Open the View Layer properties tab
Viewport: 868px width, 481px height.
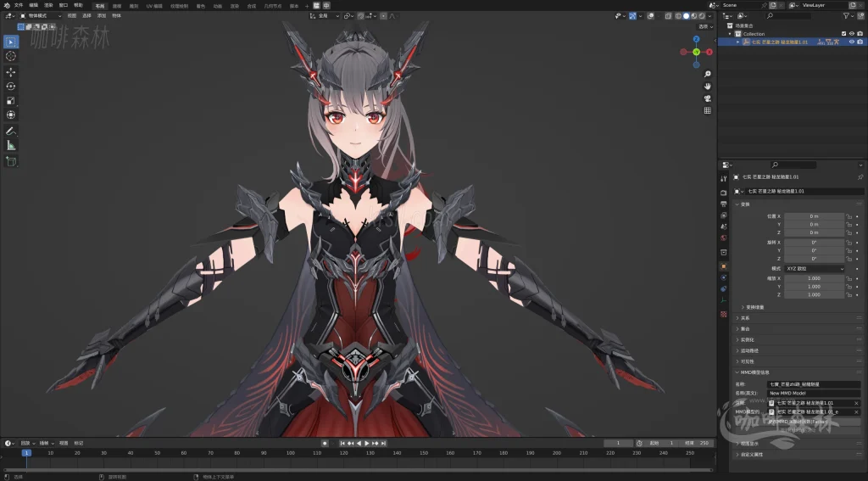click(x=724, y=215)
